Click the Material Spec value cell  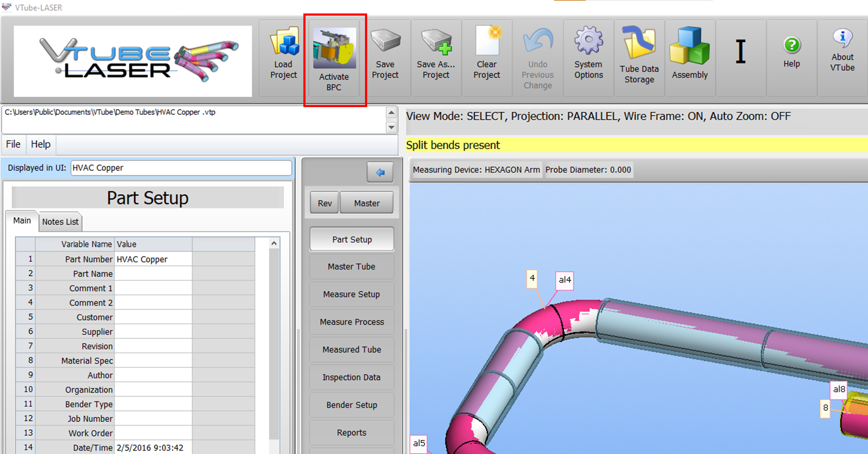tap(153, 361)
